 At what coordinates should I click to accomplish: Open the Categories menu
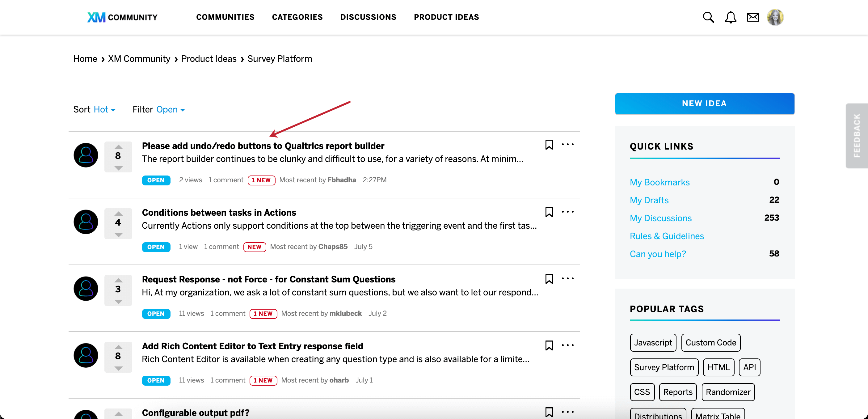[297, 17]
